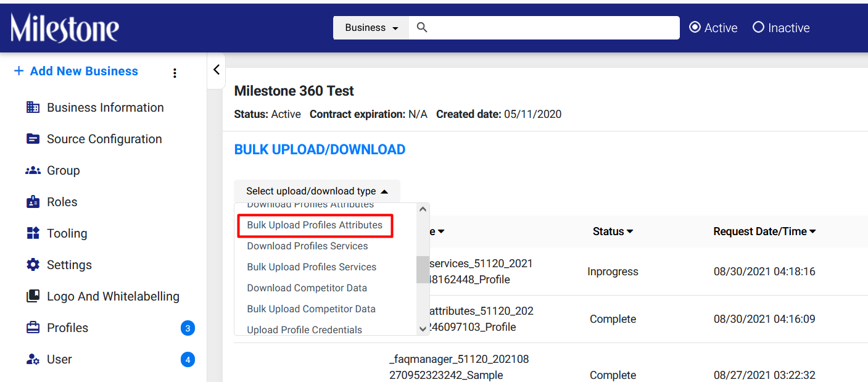Select the Inactive radio button
This screenshot has height=382, width=868.
pos(759,27)
